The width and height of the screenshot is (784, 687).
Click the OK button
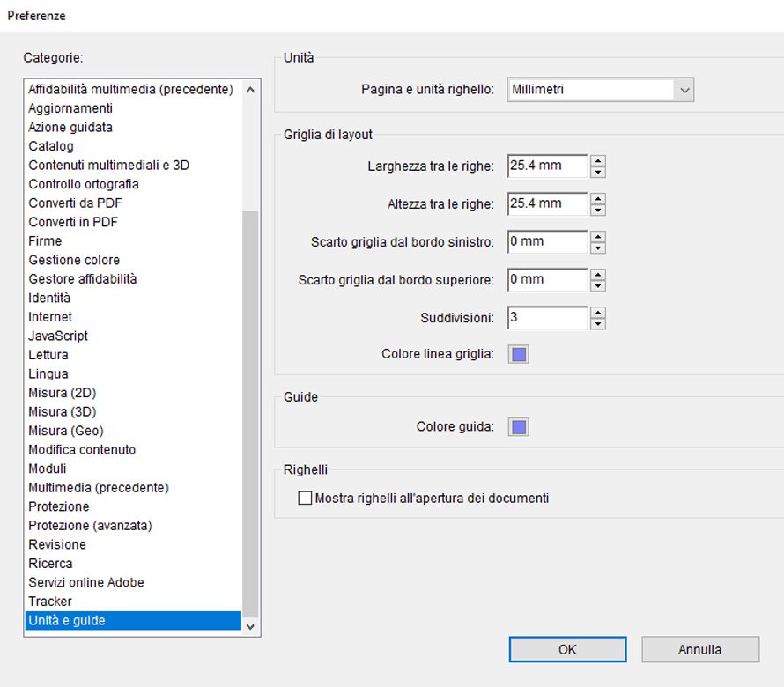click(567, 649)
